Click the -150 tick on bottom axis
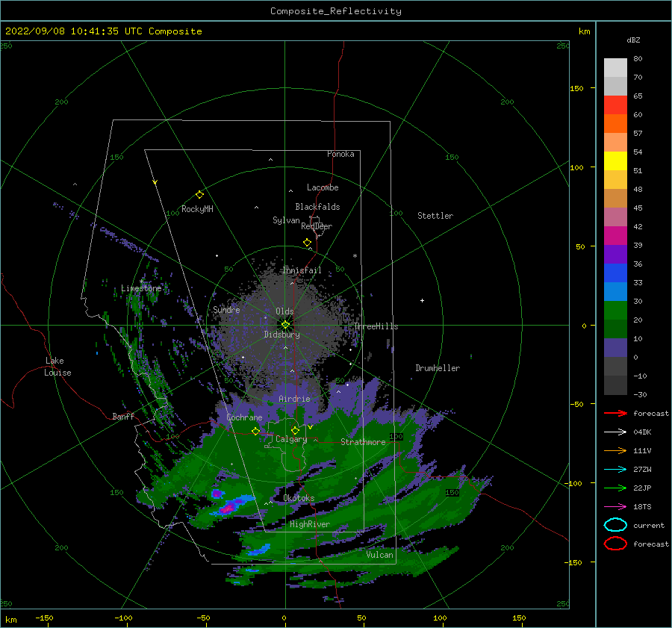 [44, 618]
